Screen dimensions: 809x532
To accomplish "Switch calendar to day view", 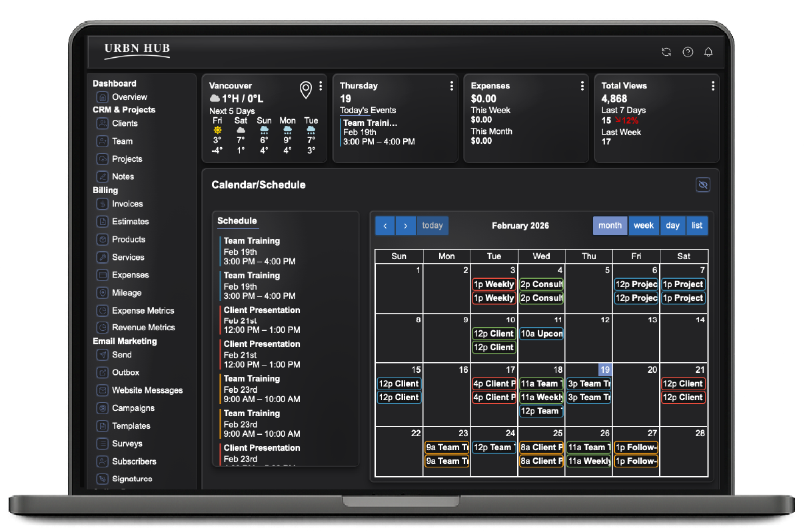I will pyautogui.click(x=672, y=226).
